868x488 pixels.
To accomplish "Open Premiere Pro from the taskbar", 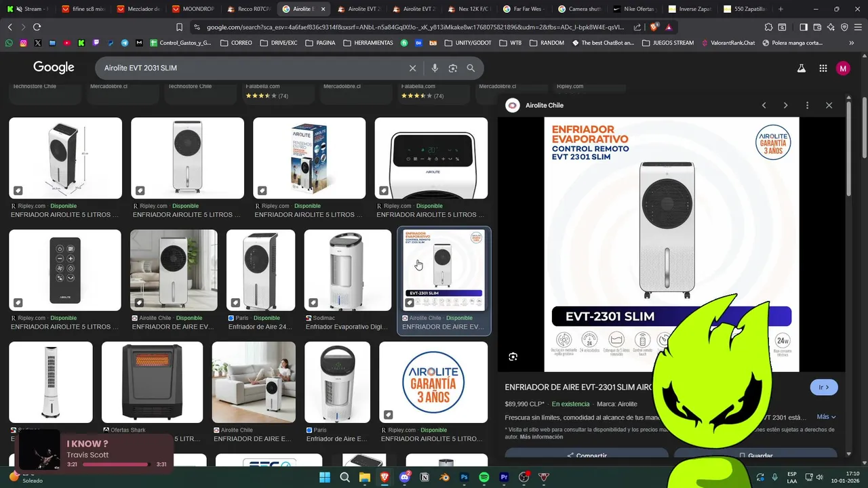I will click(x=504, y=477).
